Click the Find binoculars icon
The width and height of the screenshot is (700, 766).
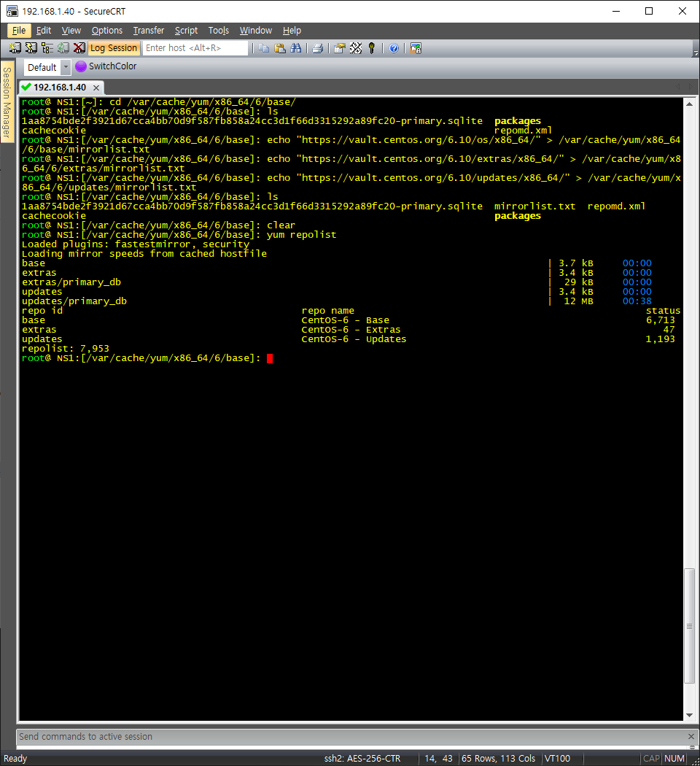[x=296, y=48]
